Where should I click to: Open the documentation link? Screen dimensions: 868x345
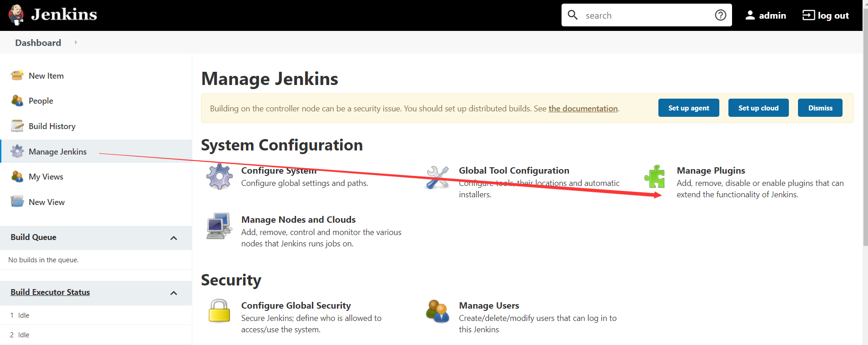[x=583, y=109]
